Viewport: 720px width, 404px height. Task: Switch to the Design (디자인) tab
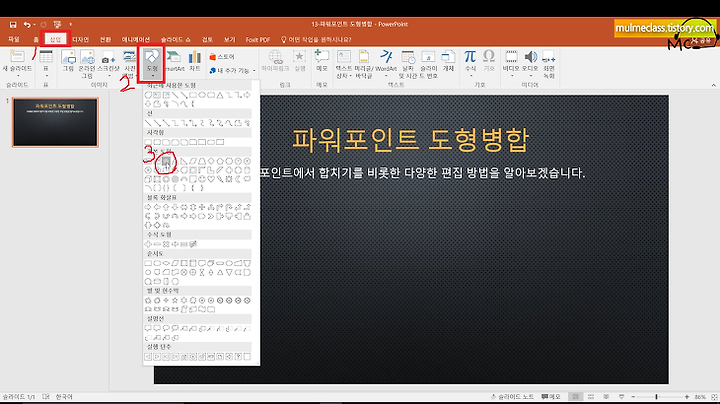(80, 39)
